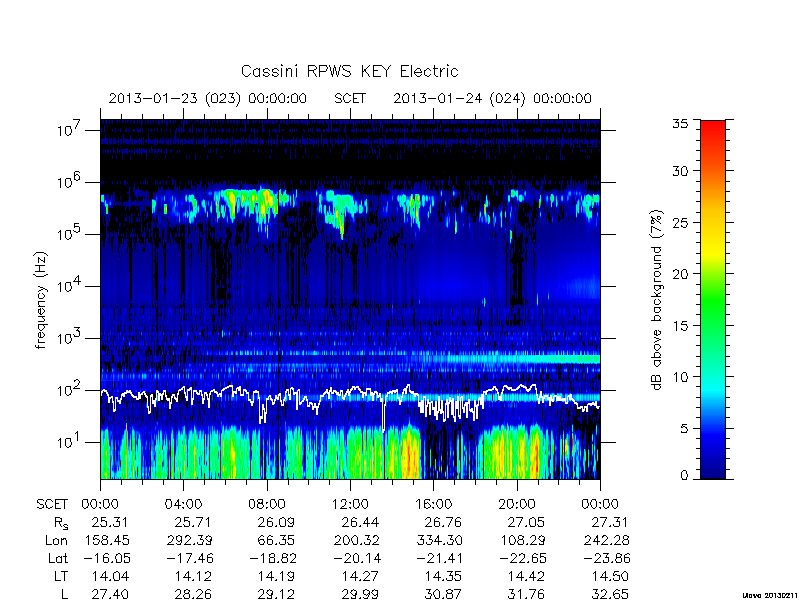Click the 'SCET' label above the plot
The height and width of the screenshot is (600, 800).
350,98
